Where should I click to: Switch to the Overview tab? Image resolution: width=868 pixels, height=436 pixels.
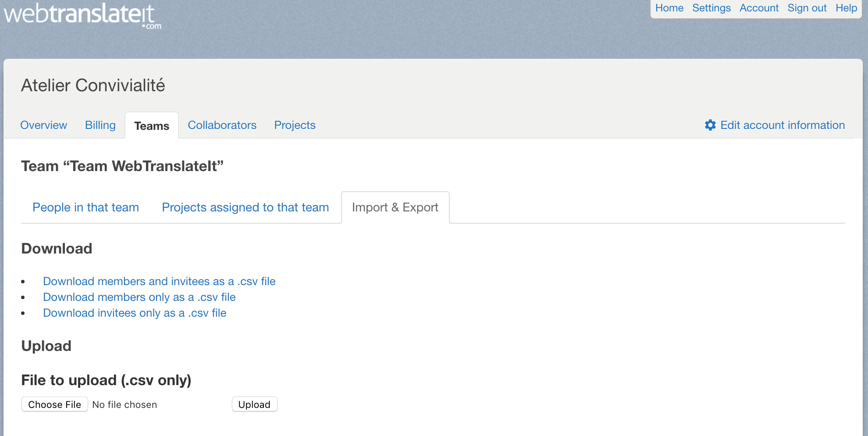44,125
